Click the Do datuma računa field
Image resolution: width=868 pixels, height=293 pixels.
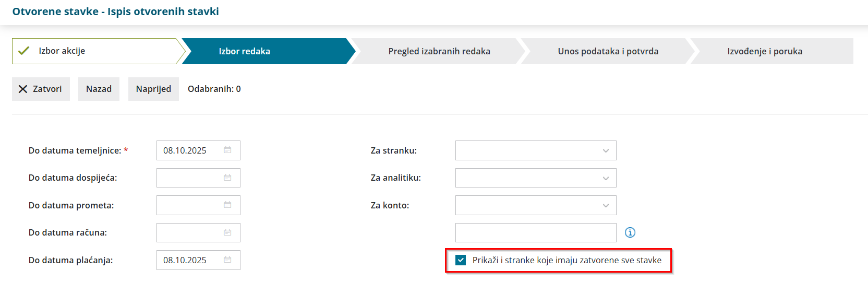(198, 232)
